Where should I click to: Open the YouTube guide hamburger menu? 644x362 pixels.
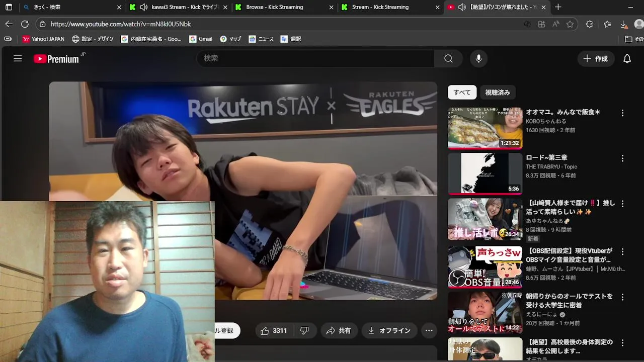click(x=18, y=58)
